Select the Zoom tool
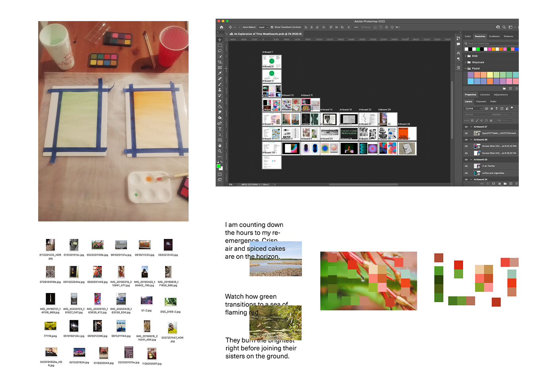 tap(220, 151)
